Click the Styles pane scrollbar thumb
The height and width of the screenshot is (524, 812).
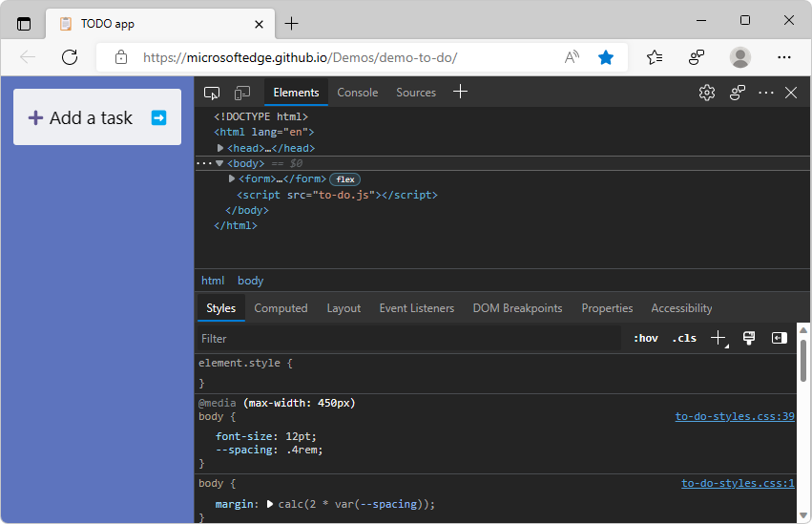803,361
